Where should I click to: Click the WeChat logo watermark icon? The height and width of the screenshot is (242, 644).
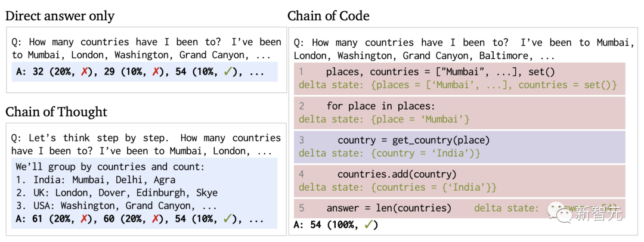[x=559, y=212]
